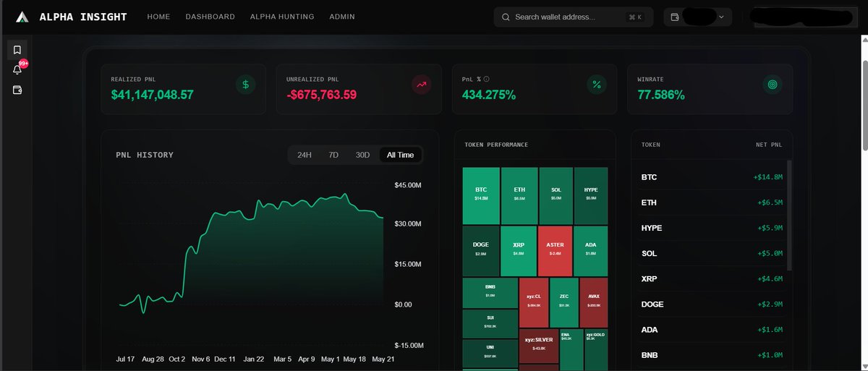This screenshot has width=868, height=371.
Task: Click the search magnifier icon
Action: 506,17
